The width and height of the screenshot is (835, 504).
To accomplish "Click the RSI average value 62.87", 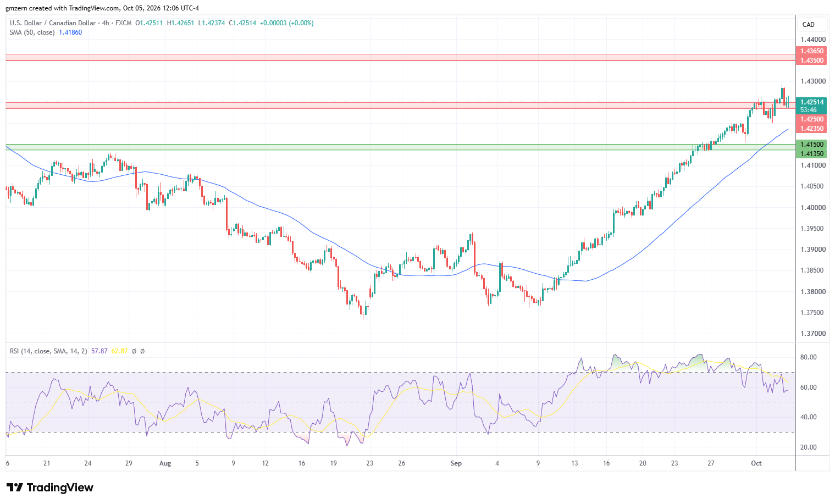I will tap(119, 351).
